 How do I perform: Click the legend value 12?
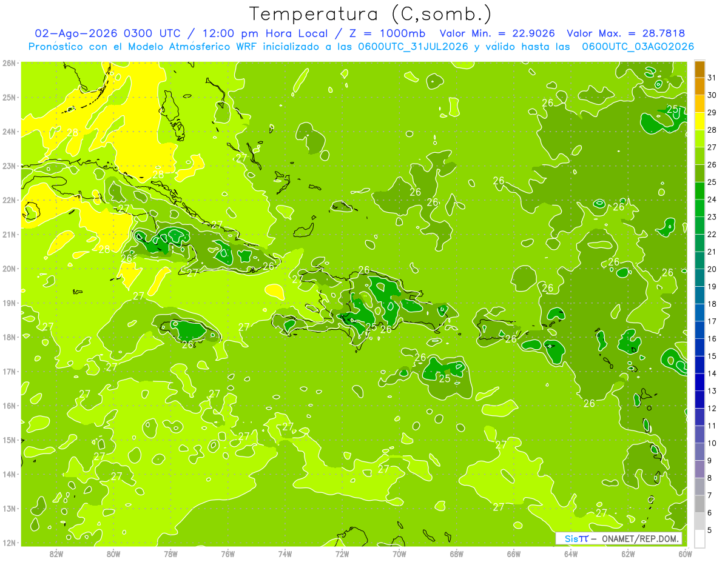tap(712, 407)
